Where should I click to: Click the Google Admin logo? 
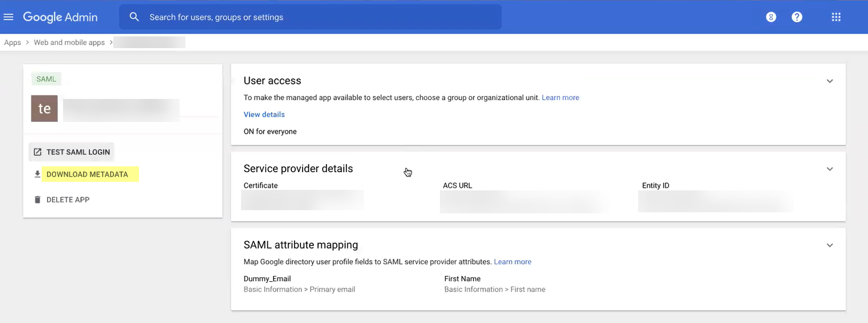pyautogui.click(x=60, y=17)
